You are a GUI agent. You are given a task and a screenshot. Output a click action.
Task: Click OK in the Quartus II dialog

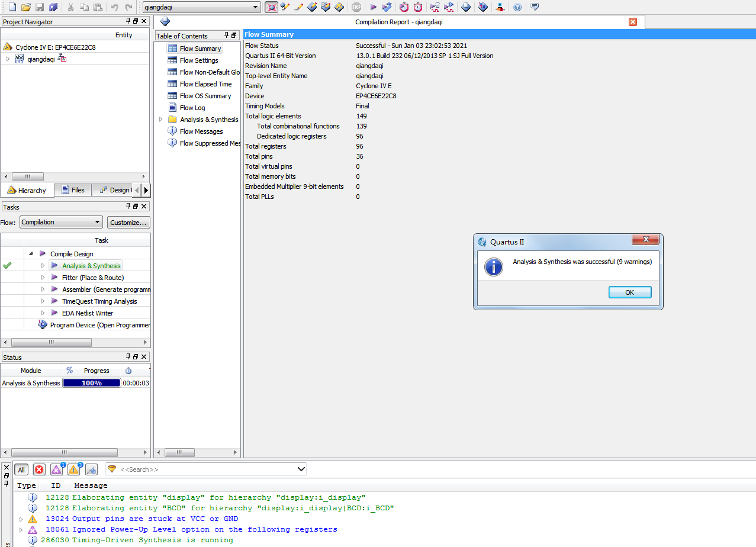pyautogui.click(x=629, y=292)
